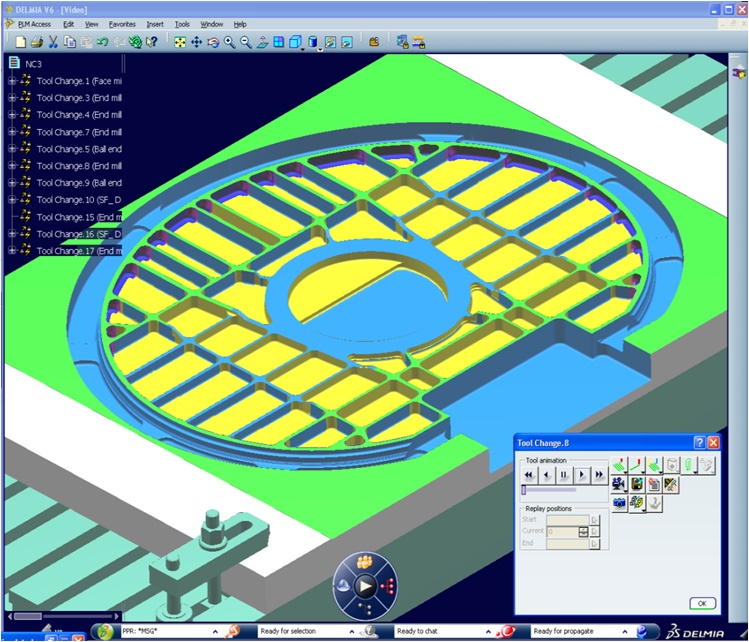The width and height of the screenshot is (749, 642).
Task: Click the New document icon in toolbar
Action: coord(20,42)
